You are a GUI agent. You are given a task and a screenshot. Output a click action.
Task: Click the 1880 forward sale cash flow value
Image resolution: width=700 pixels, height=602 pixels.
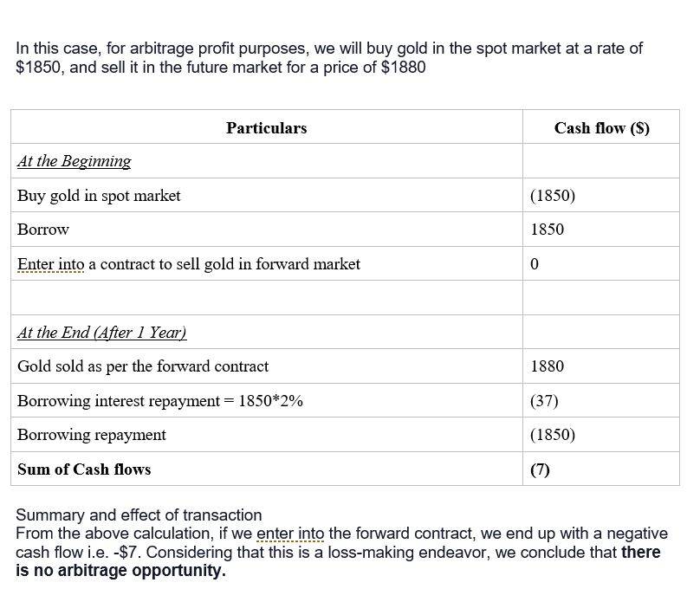coord(547,366)
